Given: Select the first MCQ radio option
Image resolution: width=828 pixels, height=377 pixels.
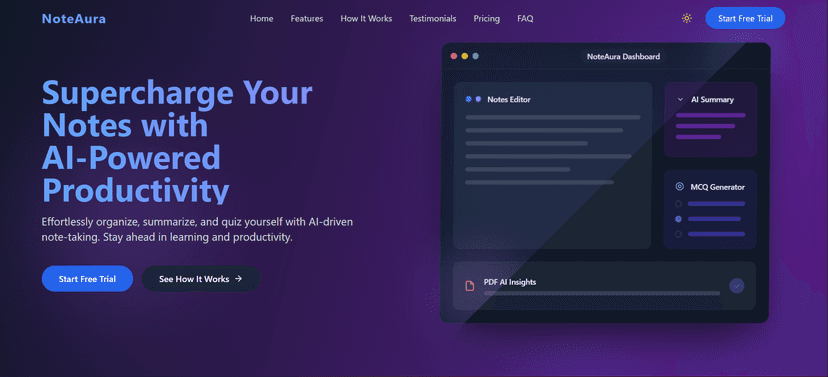Looking at the screenshot, I should (679, 203).
